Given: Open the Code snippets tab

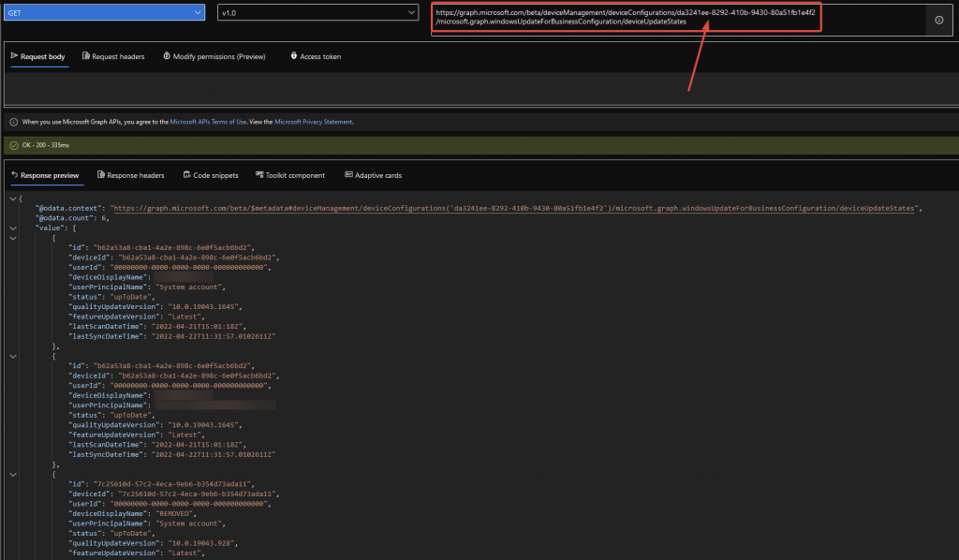Looking at the screenshot, I should click(x=211, y=175).
